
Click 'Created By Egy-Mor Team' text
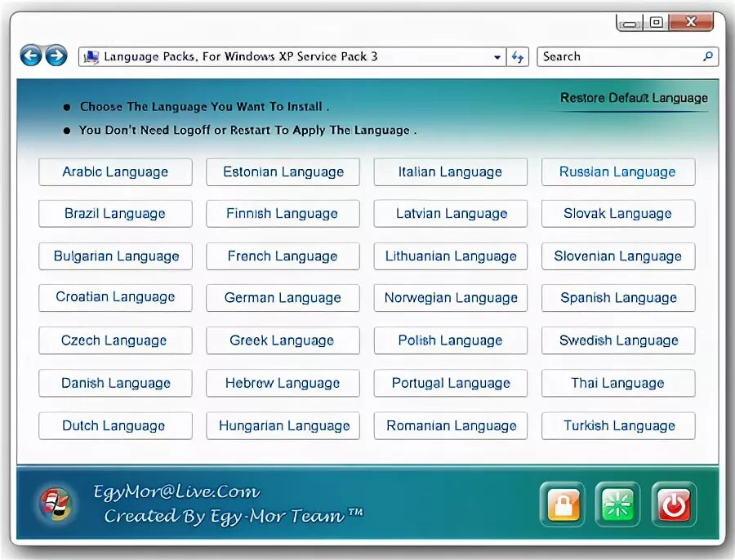coord(233,516)
